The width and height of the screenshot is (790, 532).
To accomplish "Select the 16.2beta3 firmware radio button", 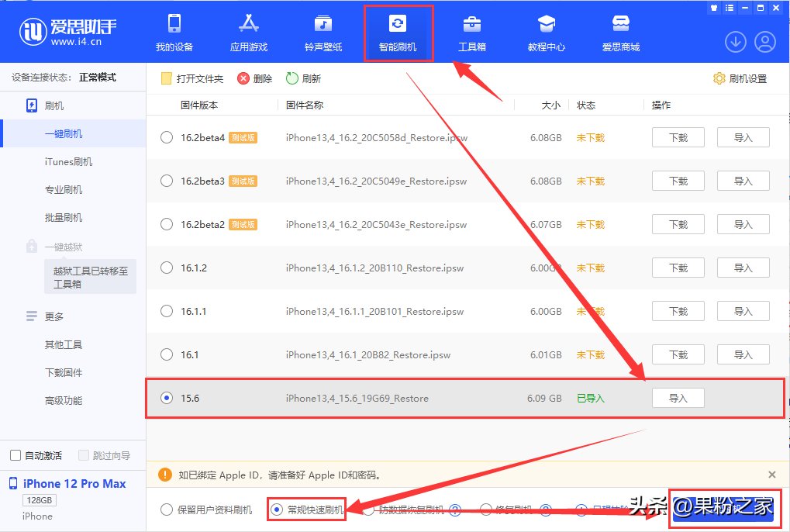I will click(x=166, y=181).
